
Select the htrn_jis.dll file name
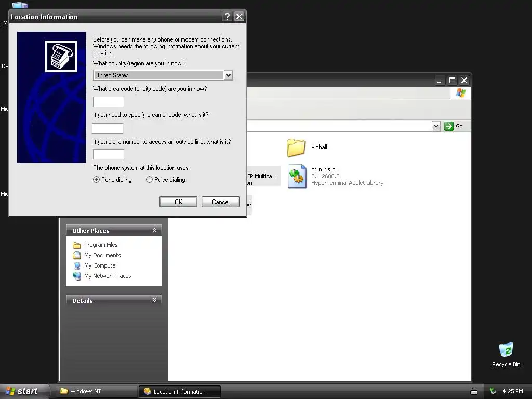324,169
